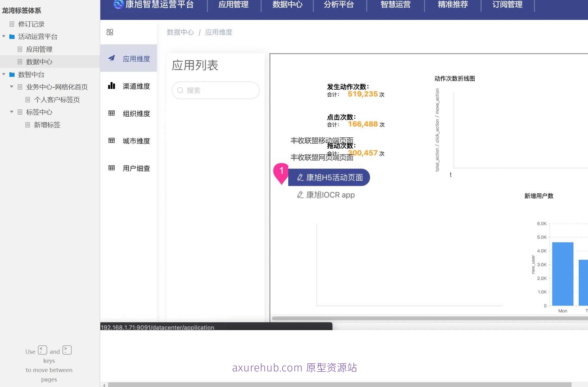The height and width of the screenshot is (387, 588).
Task: Click the 康旭H5活动页面 highlighted button
Action: coord(329,177)
